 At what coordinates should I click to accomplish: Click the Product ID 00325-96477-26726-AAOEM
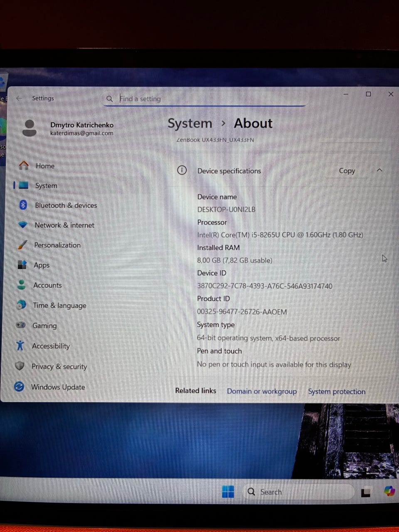tap(241, 312)
